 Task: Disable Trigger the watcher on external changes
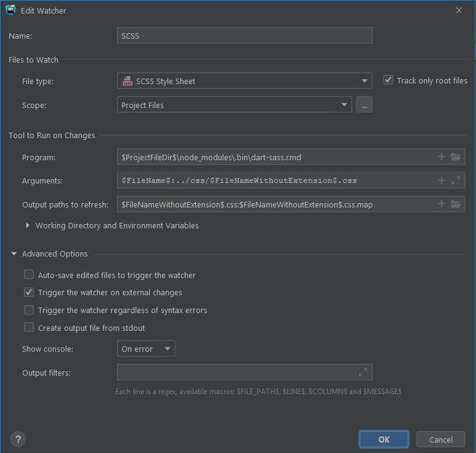click(29, 293)
